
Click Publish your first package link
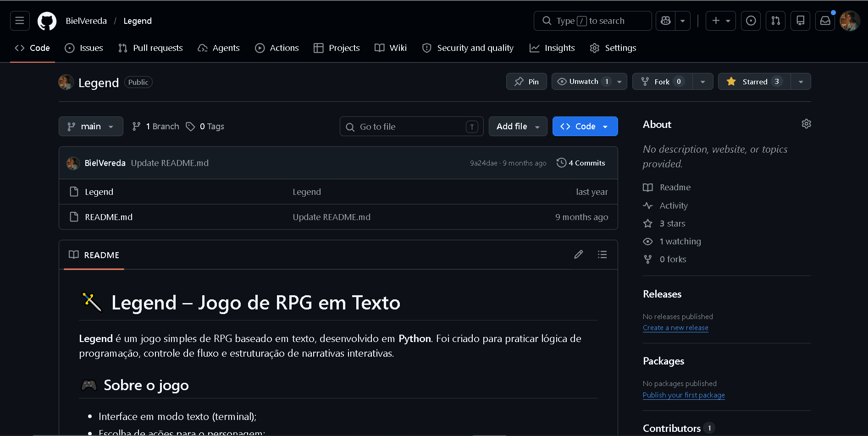pyautogui.click(x=684, y=395)
